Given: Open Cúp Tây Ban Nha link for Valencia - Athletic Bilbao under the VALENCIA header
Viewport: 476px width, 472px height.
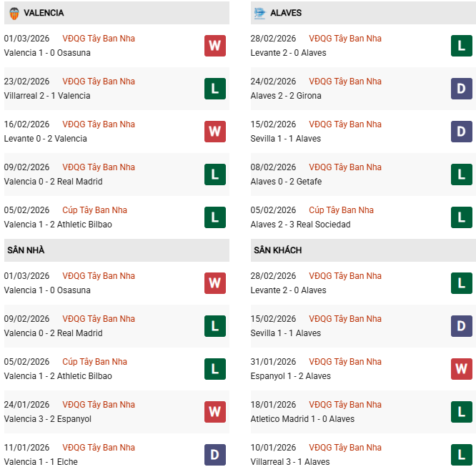Looking at the screenshot, I should pyautogui.click(x=94, y=210).
